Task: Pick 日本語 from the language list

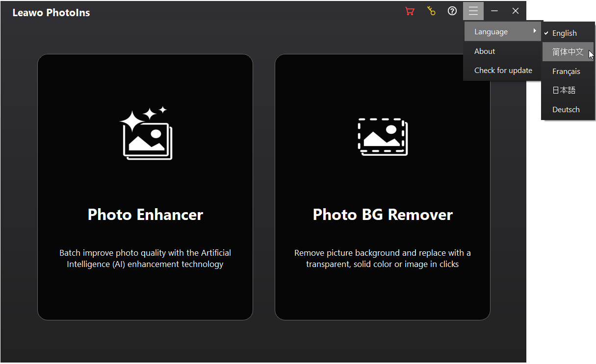Action: coord(564,91)
